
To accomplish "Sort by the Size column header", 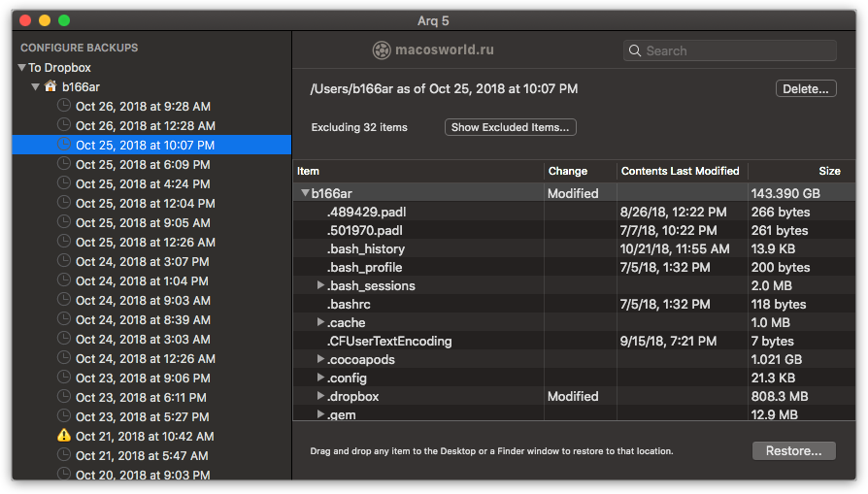I will tap(829, 171).
